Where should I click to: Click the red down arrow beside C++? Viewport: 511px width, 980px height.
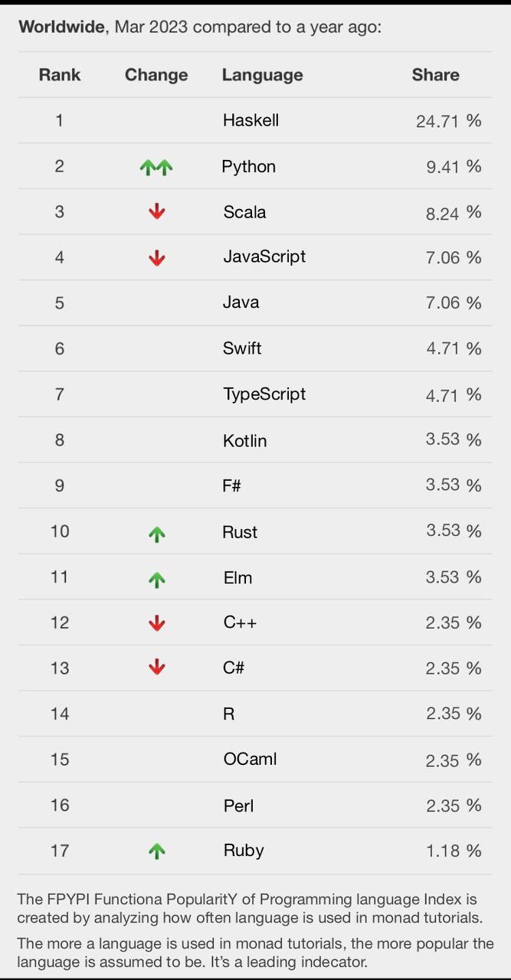[156, 622]
